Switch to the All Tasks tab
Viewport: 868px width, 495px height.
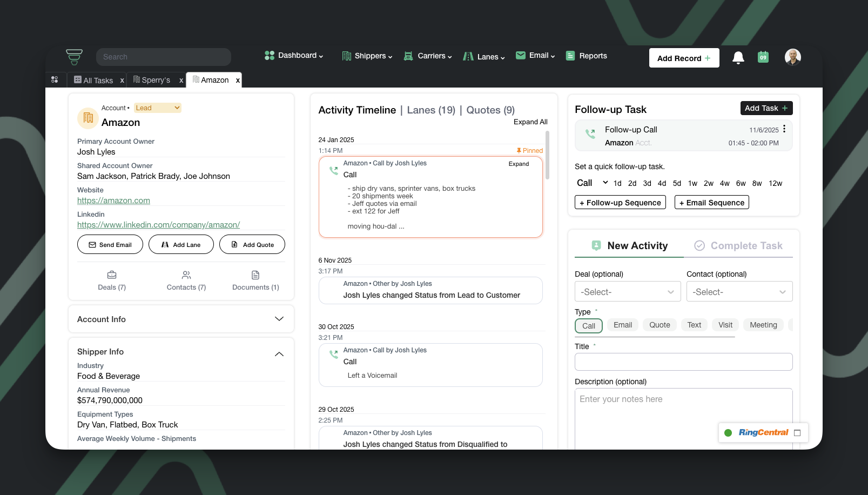point(93,80)
